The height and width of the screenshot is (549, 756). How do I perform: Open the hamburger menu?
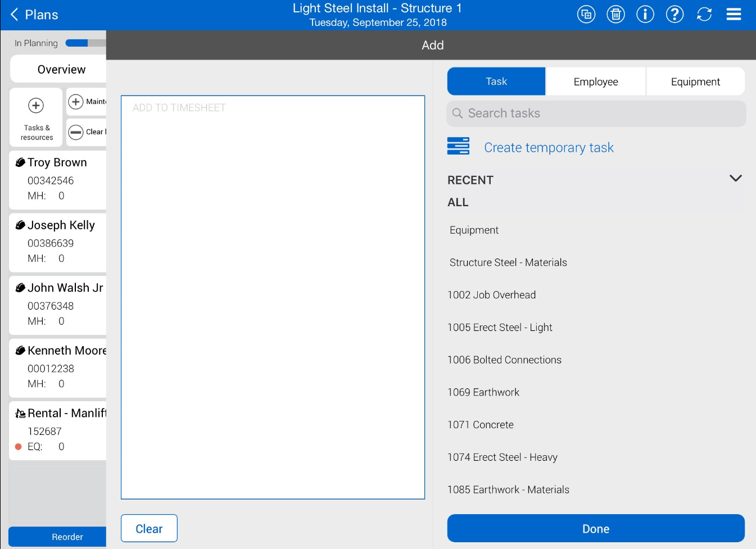click(x=734, y=14)
